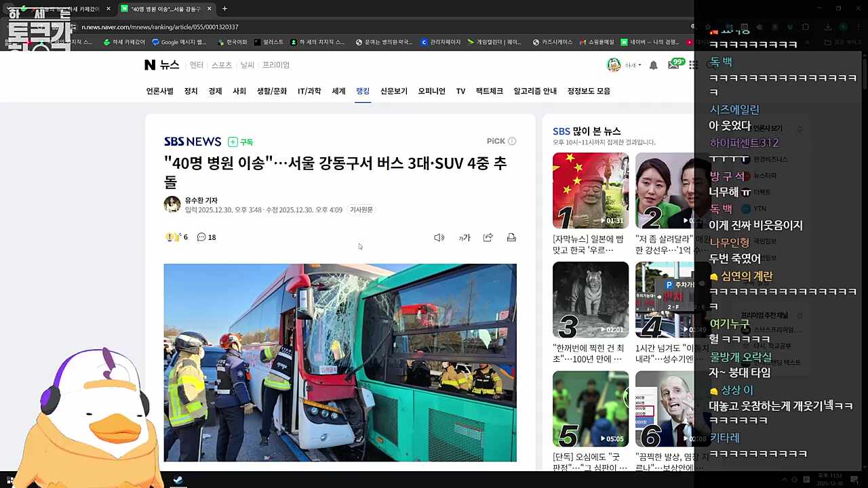Select the 경제 category
This screenshot has height=488, width=868.
click(x=216, y=91)
